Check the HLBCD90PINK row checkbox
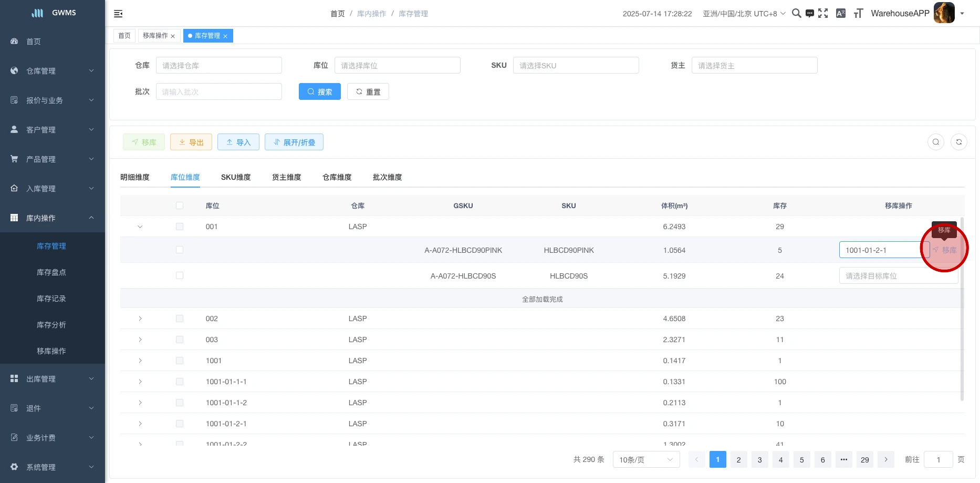This screenshot has width=980, height=483. coord(180,250)
